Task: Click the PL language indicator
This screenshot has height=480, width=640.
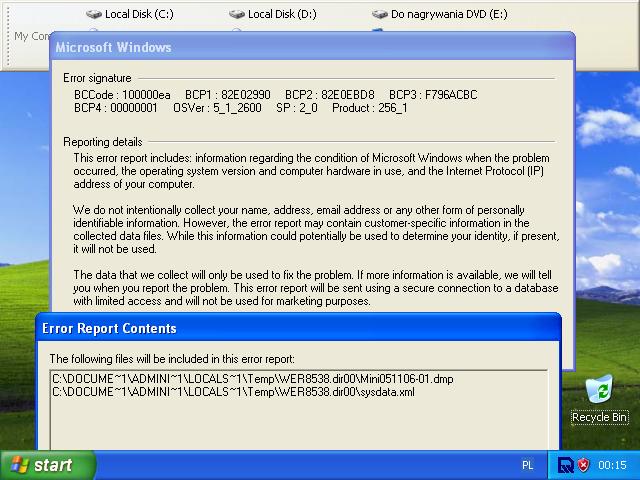Action: [527, 465]
